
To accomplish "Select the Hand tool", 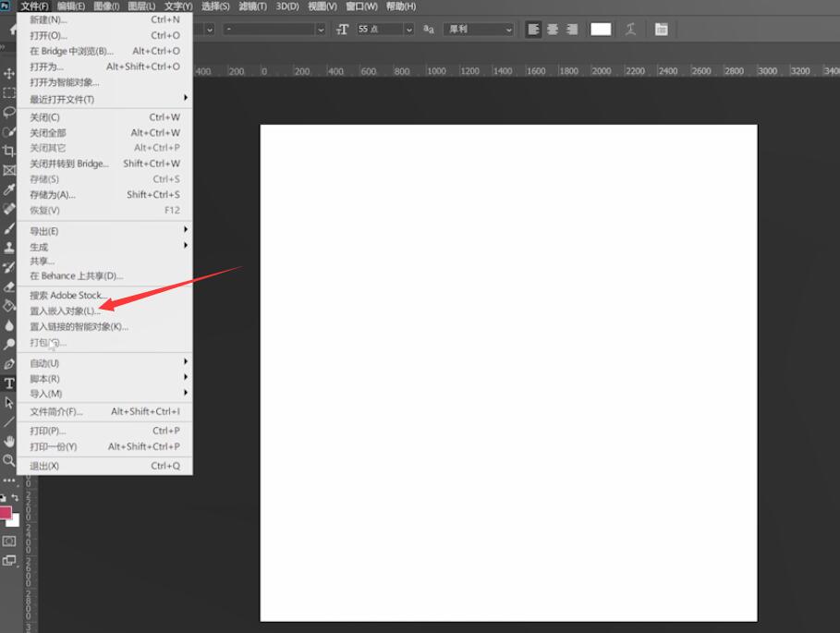I will tap(9, 442).
